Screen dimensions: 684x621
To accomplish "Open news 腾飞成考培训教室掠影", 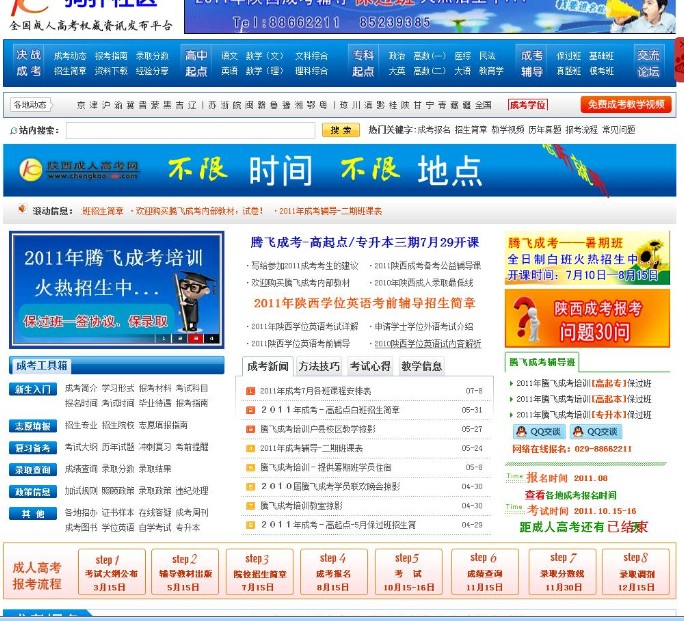I will click(x=301, y=506).
